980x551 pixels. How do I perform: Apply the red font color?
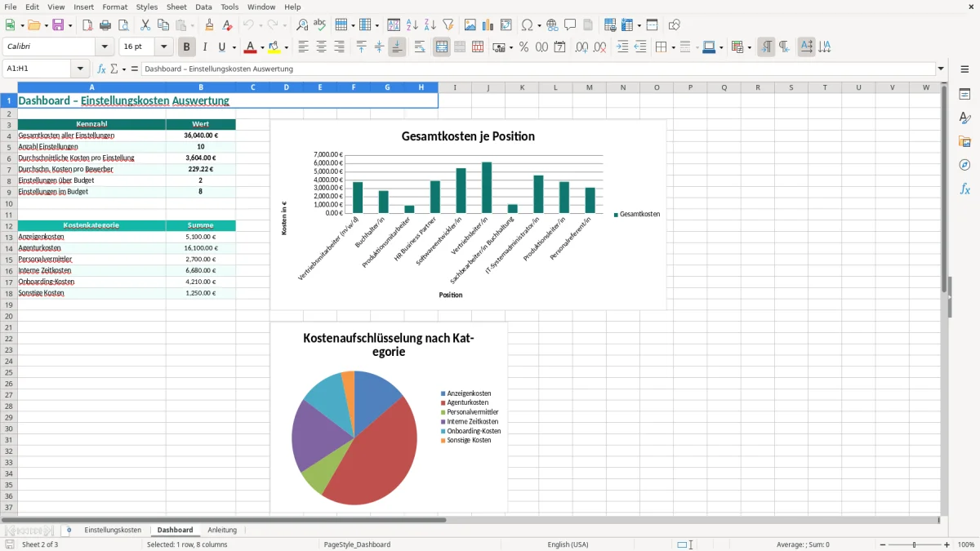point(251,47)
